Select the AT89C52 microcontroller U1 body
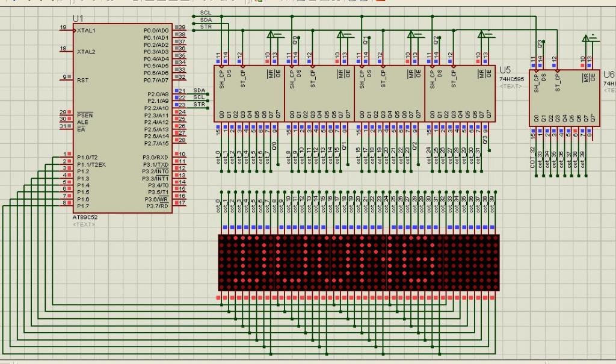Screen dimensions: 616x364 point(123,120)
